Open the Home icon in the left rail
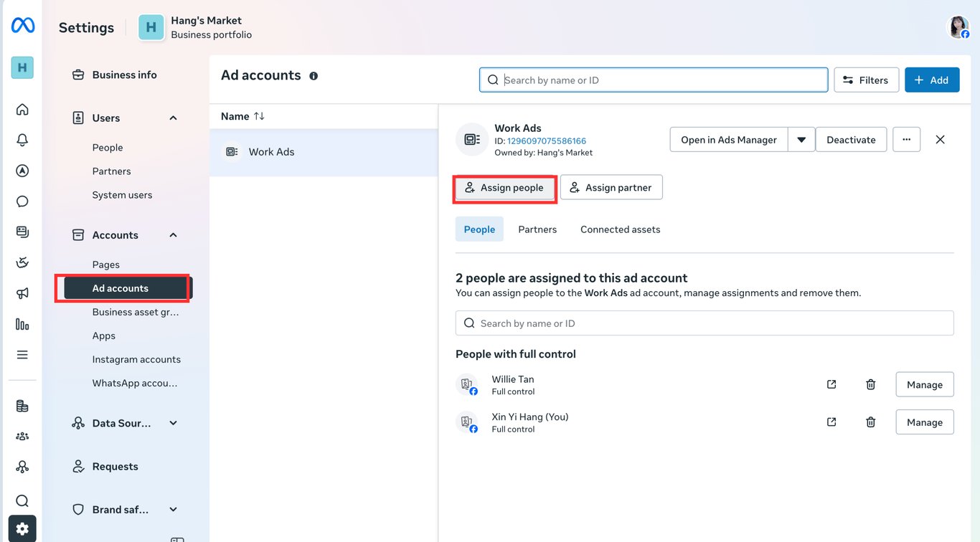The width and height of the screenshot is (980, 542). click(22, 109)
